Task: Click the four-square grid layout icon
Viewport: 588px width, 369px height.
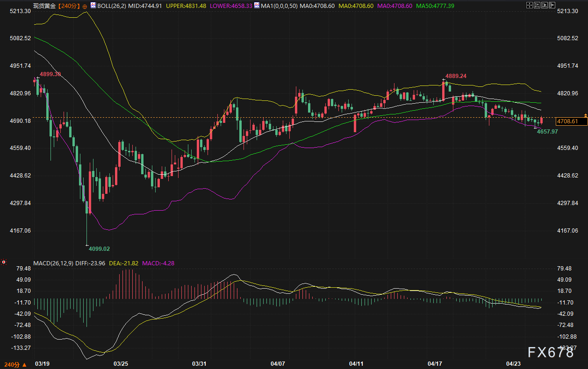Action: click(x=529, y=6)
